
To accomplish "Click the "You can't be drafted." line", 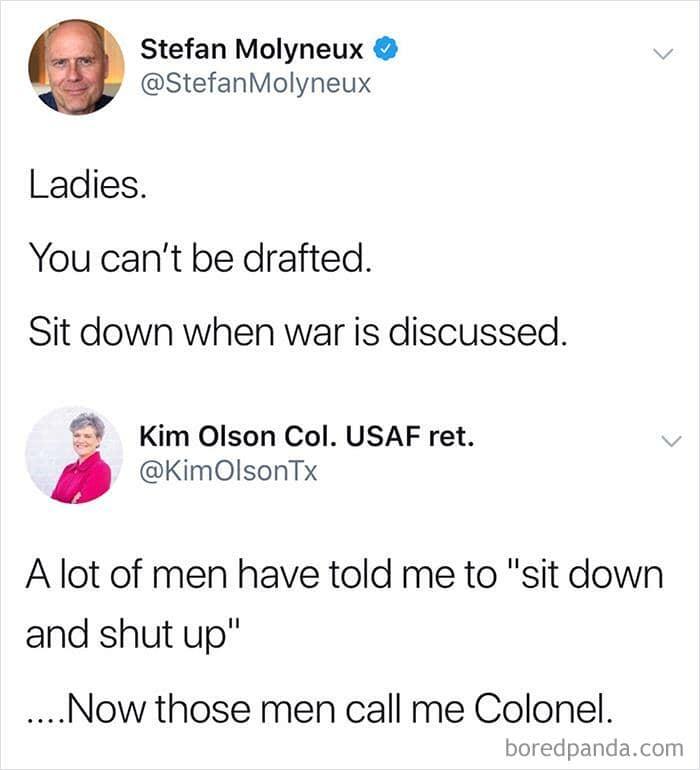I will click(200, 258).
